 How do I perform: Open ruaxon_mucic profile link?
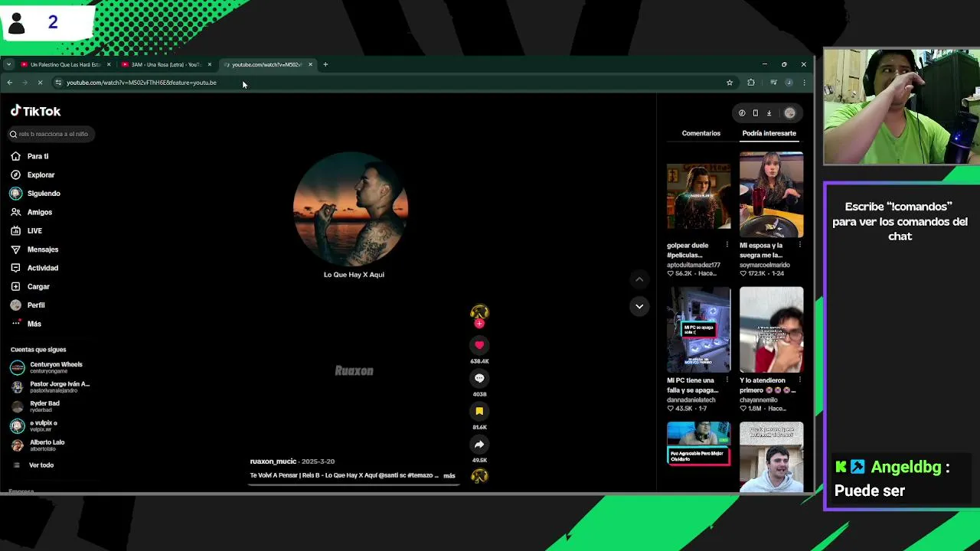click(x=273, y=461)
